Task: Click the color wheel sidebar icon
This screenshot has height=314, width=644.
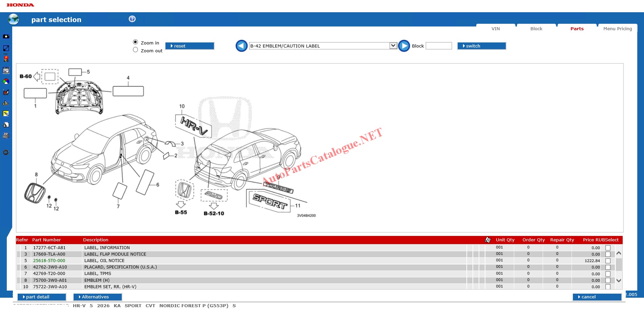Action: pos(6,81)
